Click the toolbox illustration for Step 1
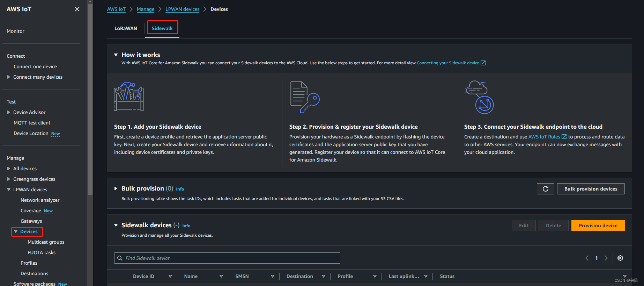644x286 pixels. click(129, 96)
